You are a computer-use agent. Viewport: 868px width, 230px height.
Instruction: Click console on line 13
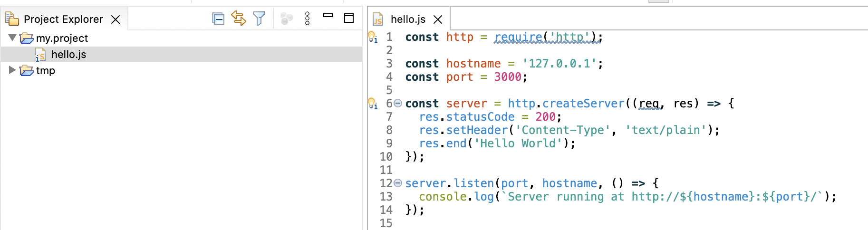click(443, 197)
